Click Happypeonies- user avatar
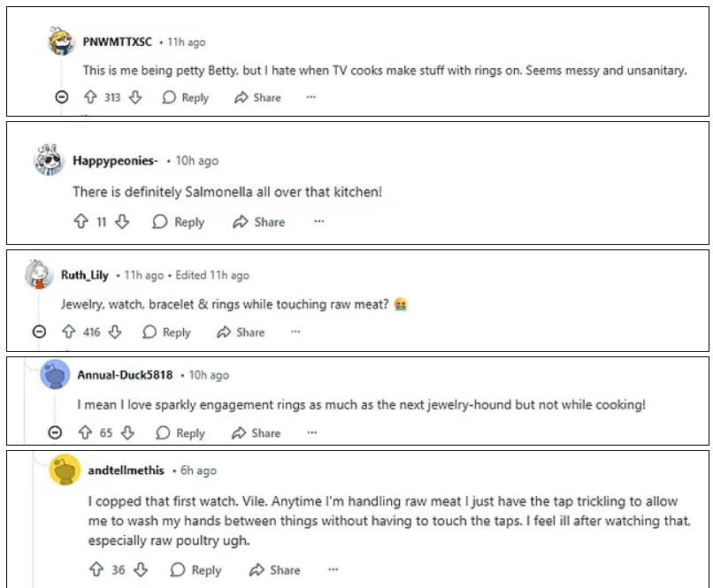Image resolution: width=713 pixels, height=588 pixels. coord(50,160)
